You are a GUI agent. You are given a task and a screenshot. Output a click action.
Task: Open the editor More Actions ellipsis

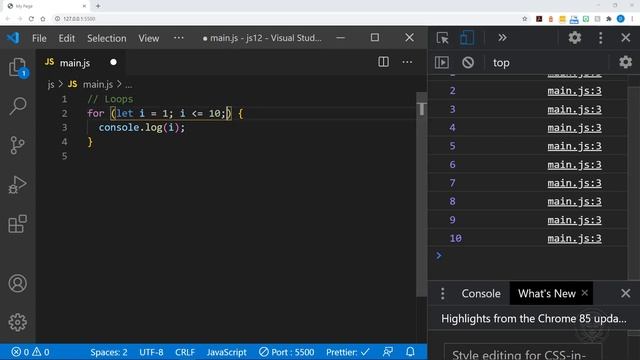[407, 62]
